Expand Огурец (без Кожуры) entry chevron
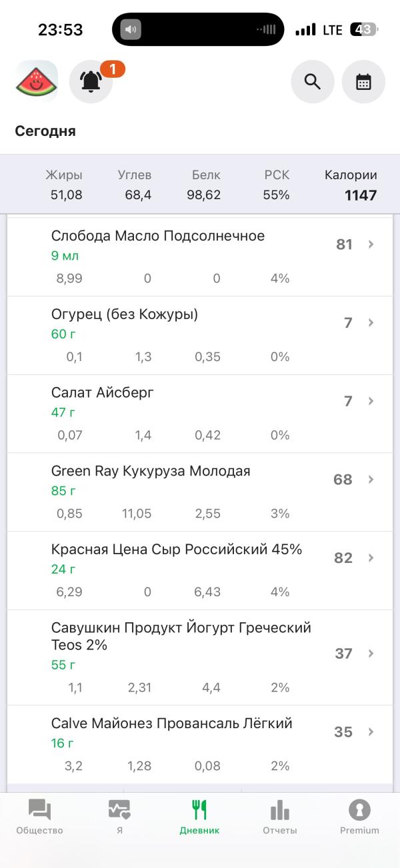This screenshot has width=400, height=868. click(x=371, y=323)
